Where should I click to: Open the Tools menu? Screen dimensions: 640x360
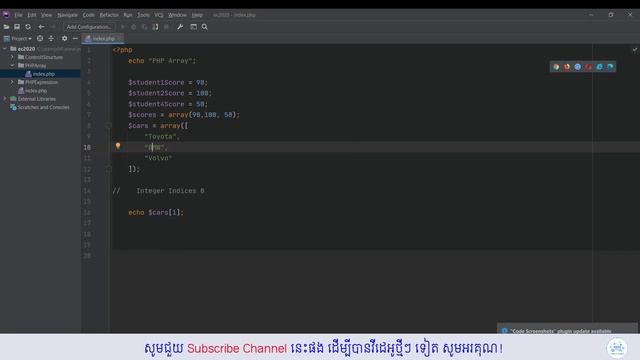(x=143, y=15)
